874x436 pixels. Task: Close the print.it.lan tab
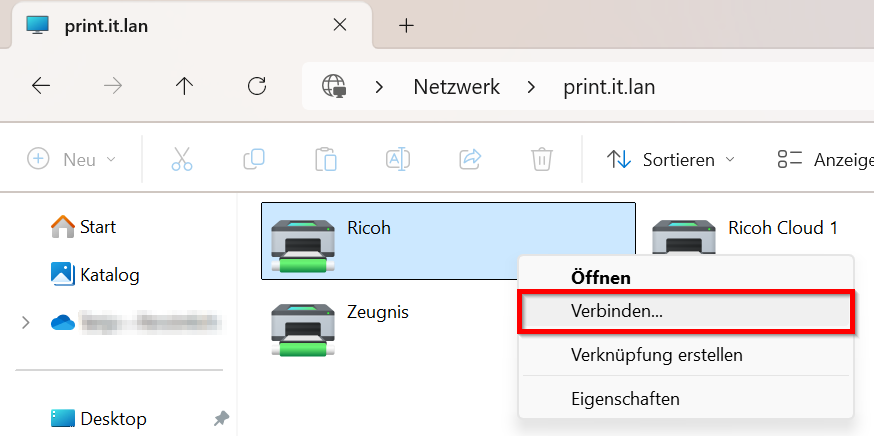tap(341, 26)
